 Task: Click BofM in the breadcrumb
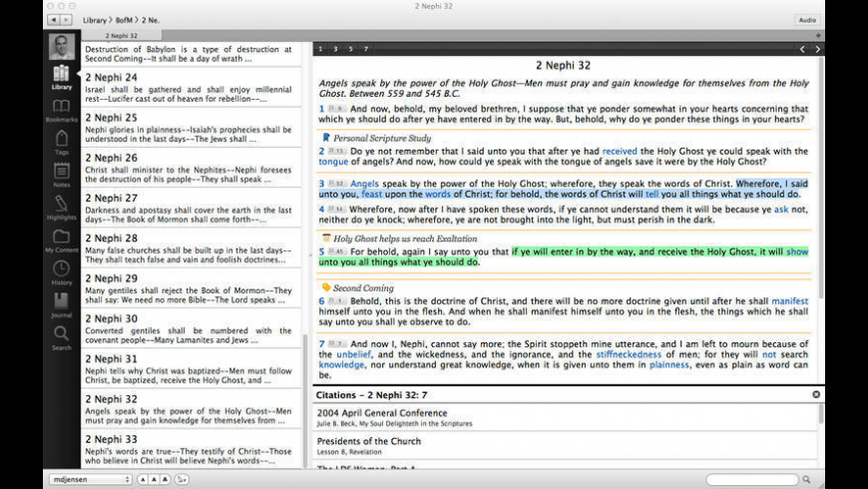click(x=124, y=20)
